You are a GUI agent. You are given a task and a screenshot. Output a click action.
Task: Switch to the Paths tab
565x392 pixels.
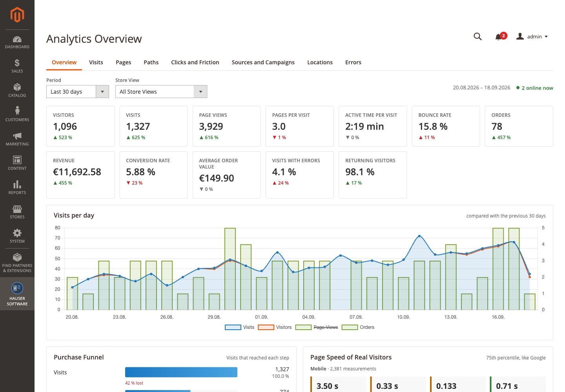pos(151,62)
